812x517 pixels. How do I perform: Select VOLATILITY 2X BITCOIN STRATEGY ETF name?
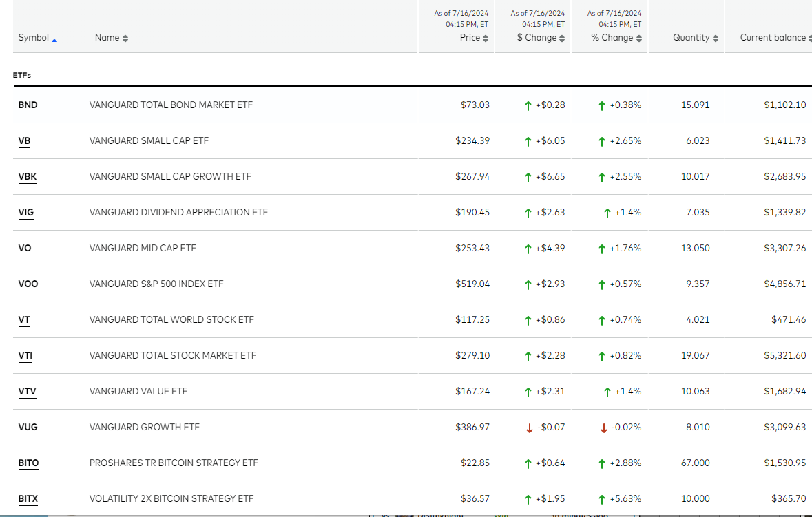pos(171,498)
